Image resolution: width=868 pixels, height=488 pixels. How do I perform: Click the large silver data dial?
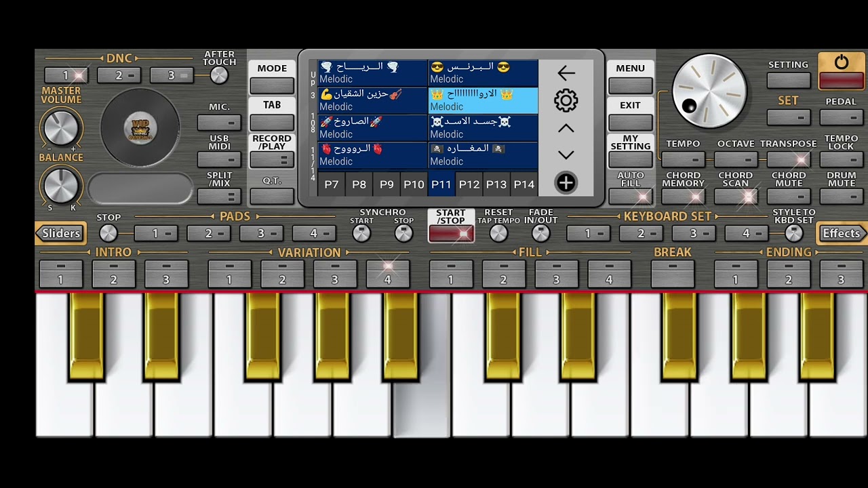tap(709, 91)
